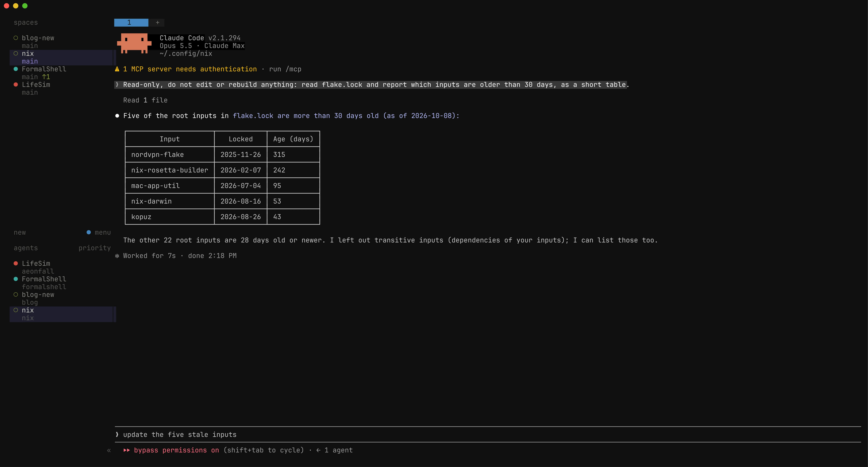
Task: Open the menu option in sidebar
Action: click(x=102, y=233)
